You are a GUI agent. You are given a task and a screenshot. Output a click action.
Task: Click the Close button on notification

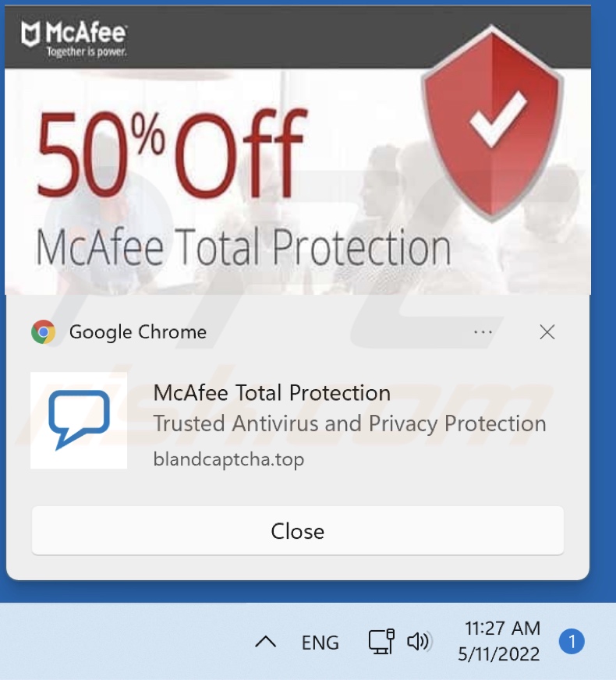coord(297,530)
